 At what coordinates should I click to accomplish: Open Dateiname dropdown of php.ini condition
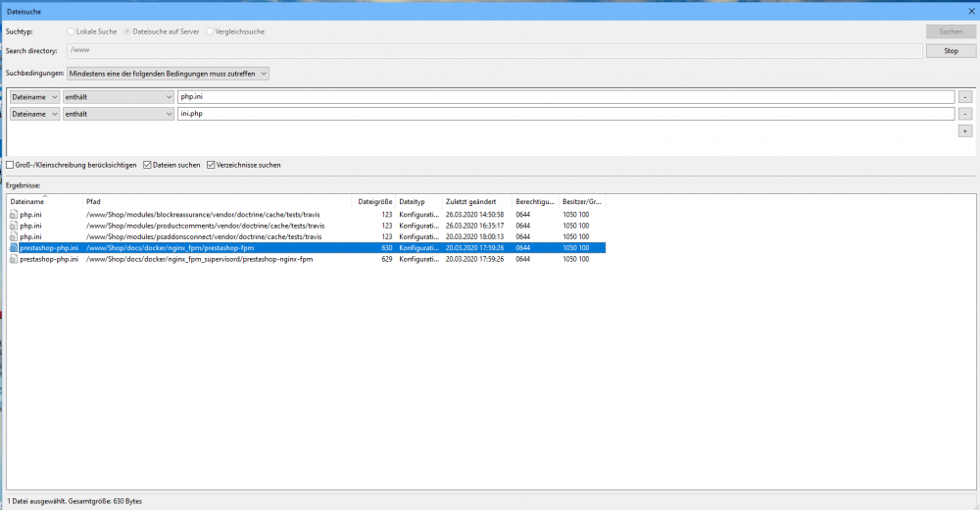(x=35, y=97)
